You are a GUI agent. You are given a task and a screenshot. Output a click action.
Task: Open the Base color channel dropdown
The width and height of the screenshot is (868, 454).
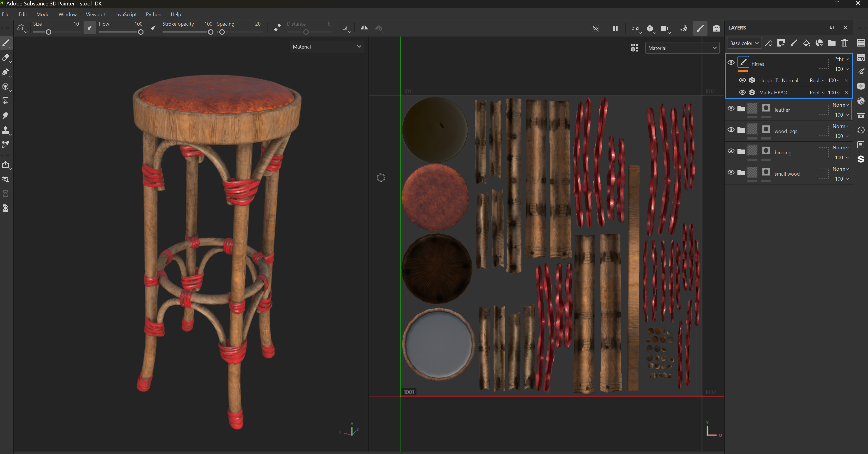(x=744, y=43)
